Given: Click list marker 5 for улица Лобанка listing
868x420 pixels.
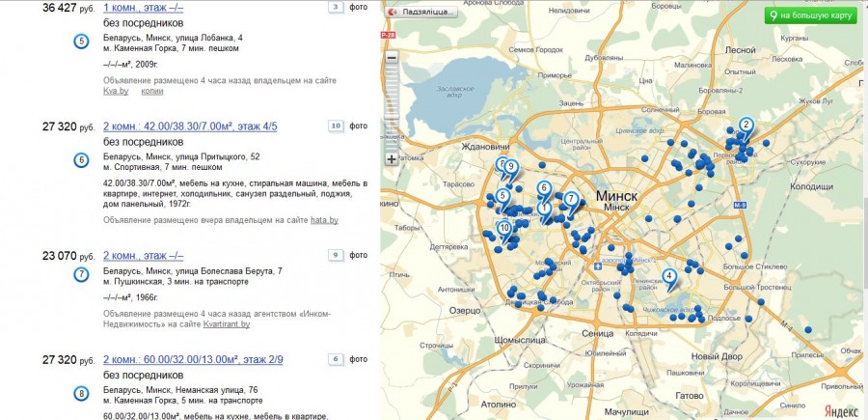Looking at the screenshot, I should click(x=81, y=42).
